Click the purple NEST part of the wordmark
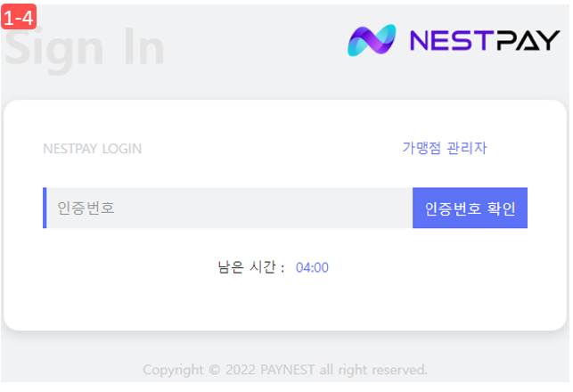The width and height of the screenshot is (573, 392). click(449, 40)
